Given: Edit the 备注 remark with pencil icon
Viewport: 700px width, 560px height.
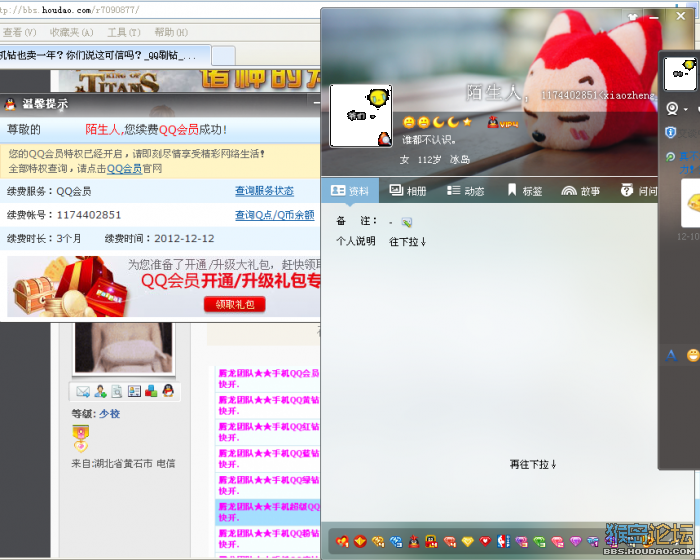Looking at the screenshot, I should 406,222.
